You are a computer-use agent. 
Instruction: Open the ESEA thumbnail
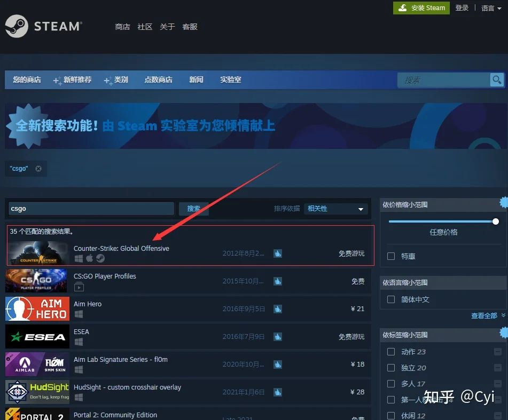[x=37, y=337]
